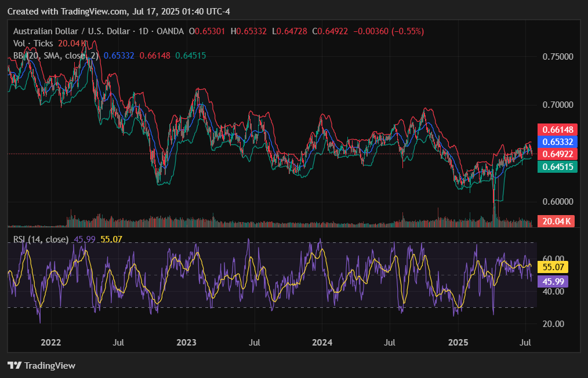Click the change text −0.00360 (−0.55%)

pyautogui.click(x=389, y=31)
